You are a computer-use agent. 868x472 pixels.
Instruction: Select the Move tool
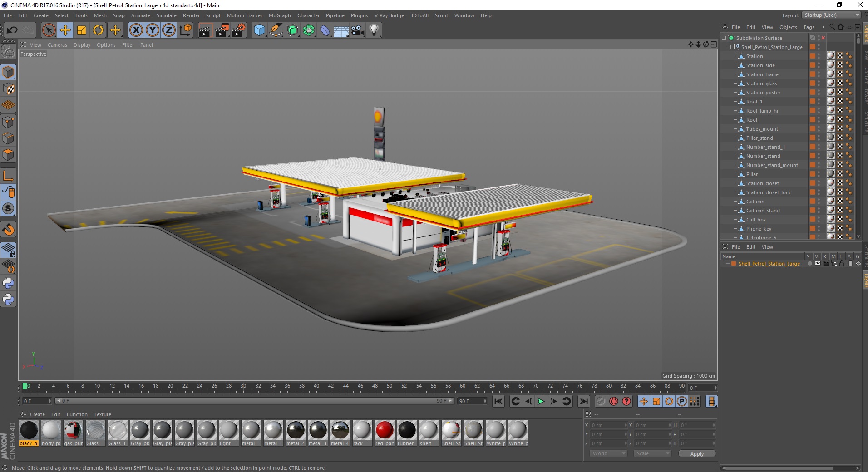(x=65, y=30)
